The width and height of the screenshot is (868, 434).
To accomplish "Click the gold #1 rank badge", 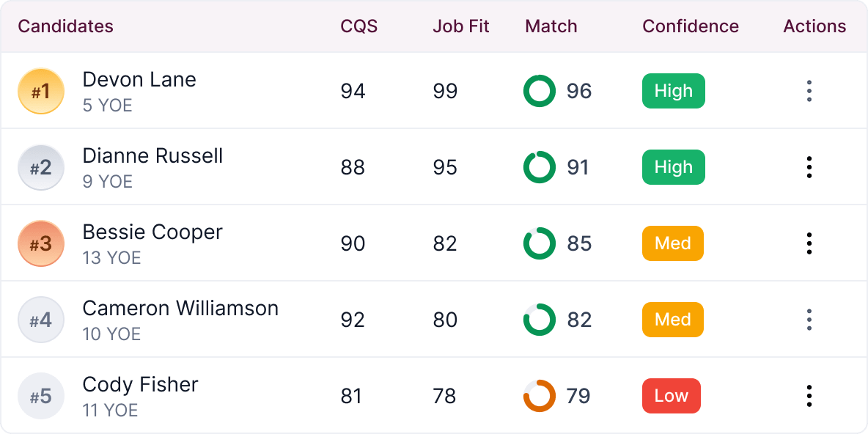I will pyautogui.click(x=41, y=91).
